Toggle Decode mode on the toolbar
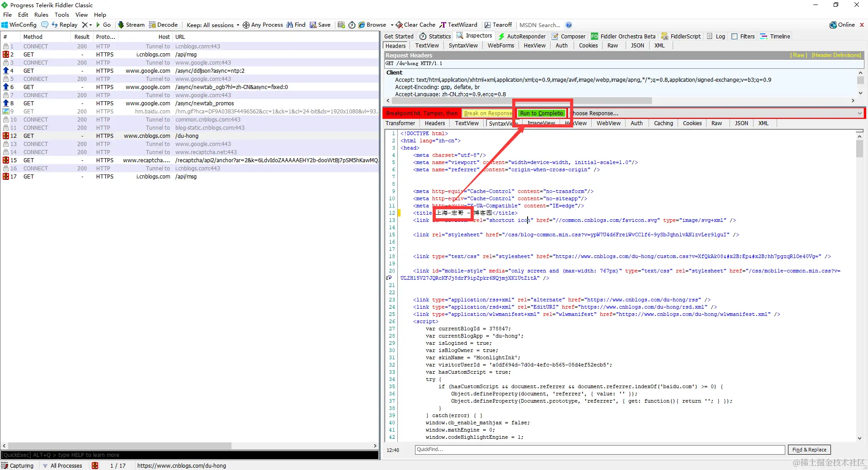Image resolution: width=868 pixels, height=470 pixels. [164, 25]
